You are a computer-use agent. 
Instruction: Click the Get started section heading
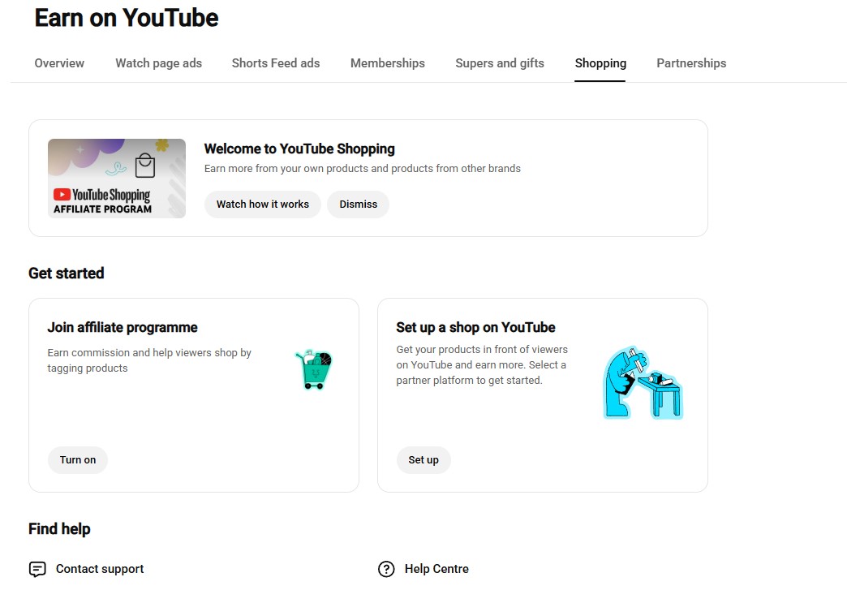click(x=67, y=274)
